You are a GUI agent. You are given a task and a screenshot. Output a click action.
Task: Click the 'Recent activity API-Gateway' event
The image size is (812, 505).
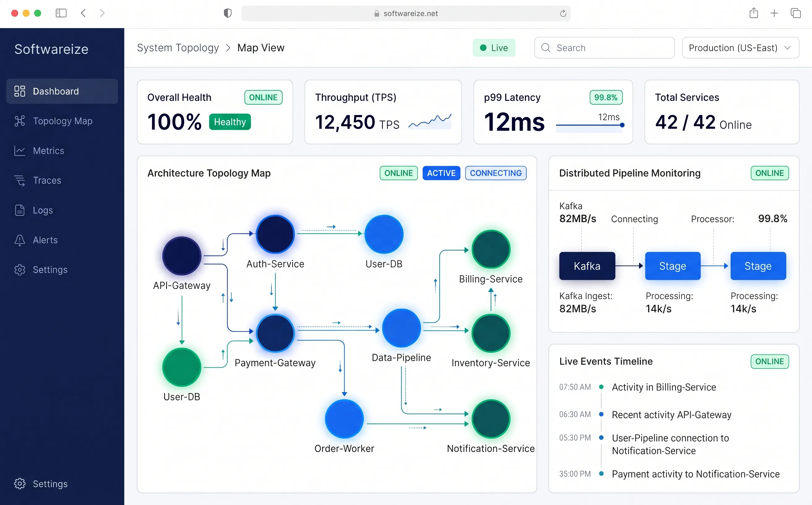(x=672, y=415)
